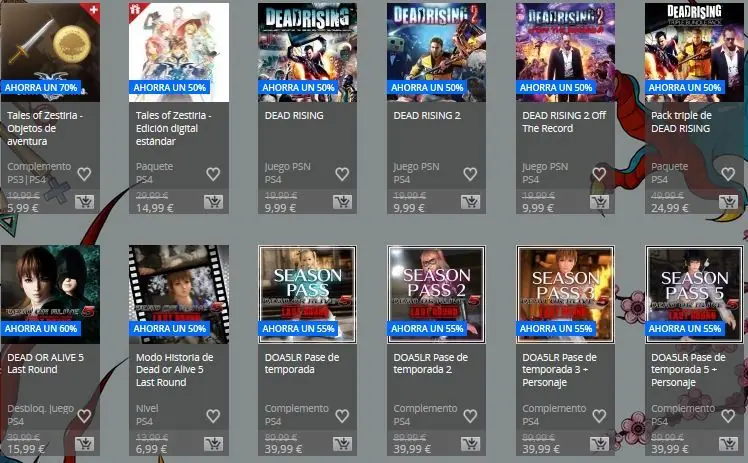Add DEAD OR ALIVE 5 Last Round to wishlist
Screen dimensions: 748x463
click(84, 416)
